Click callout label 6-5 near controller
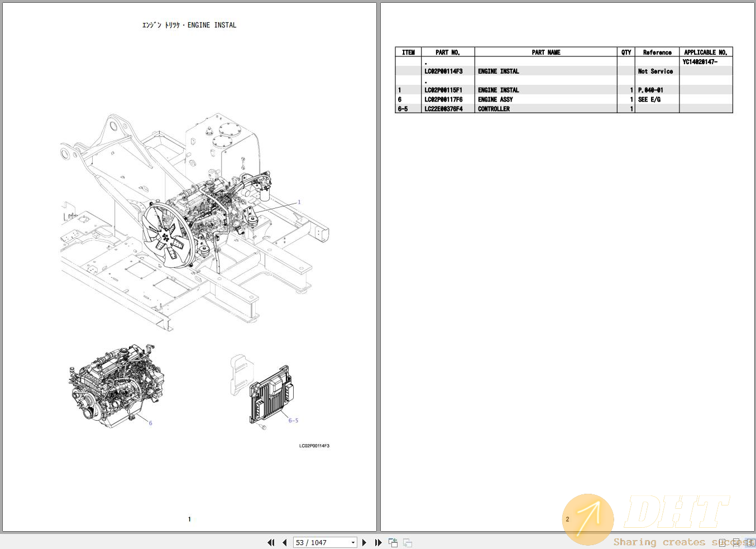The image size is (756, 549). pos(293,421)
